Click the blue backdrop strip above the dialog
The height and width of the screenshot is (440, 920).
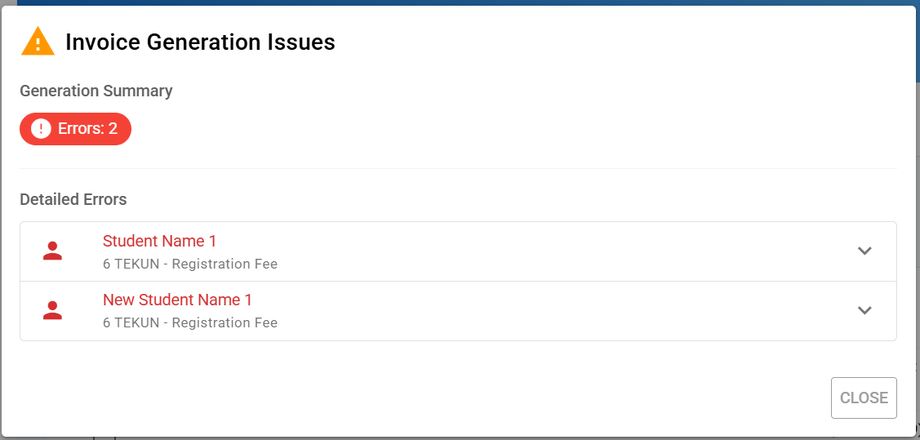(x=460, y=2)
